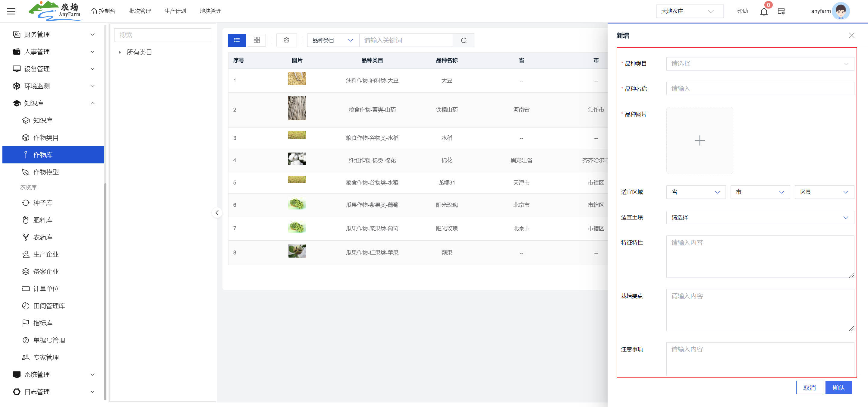Click the notification bell icon
The width and height of the screenshot is (868, 407).
coord(763,11)
